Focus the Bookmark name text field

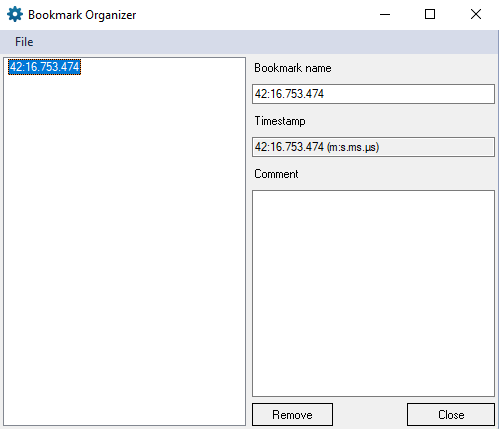pyautogui.click(x=373, y=94)
